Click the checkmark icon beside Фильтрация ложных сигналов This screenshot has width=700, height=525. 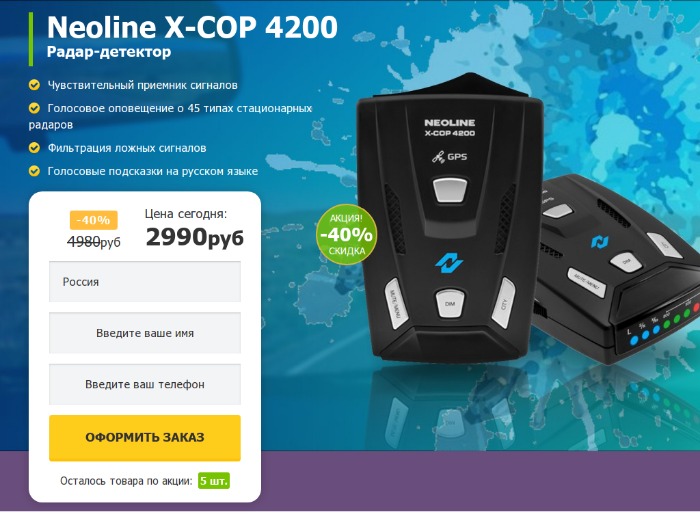34,148
